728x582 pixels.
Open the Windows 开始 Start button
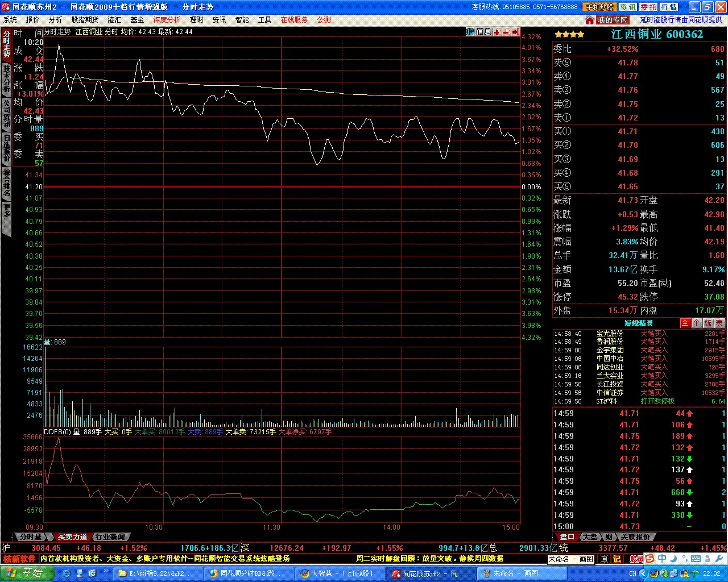coord(27,573)
